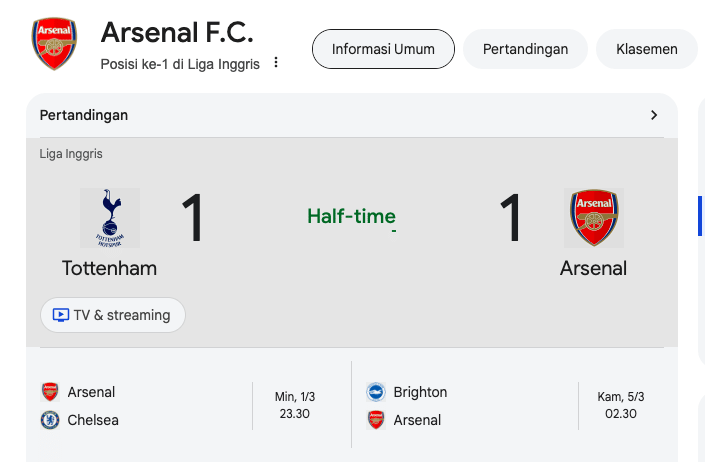Click the Arsenal F.C. page title
Viewport: 705px width, 462px height.
tap(177, 32)
